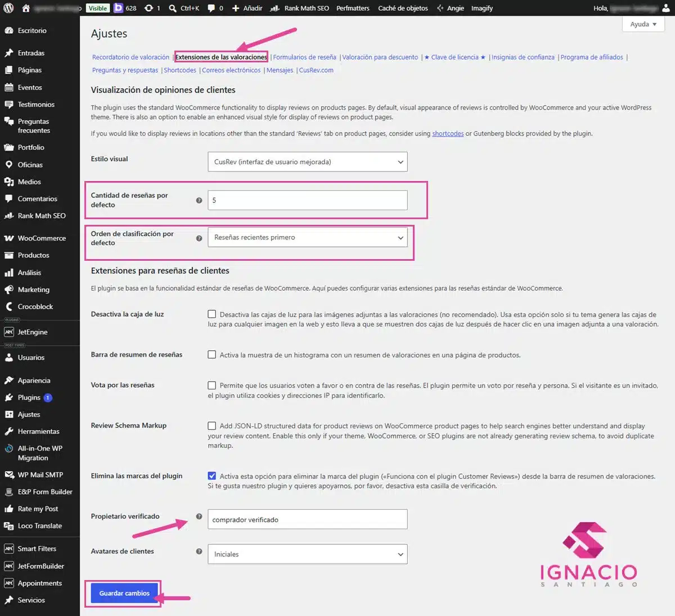Show help for Cantidad de reseñas
Viewport: 675px width, 616px height.
[199, 200]
